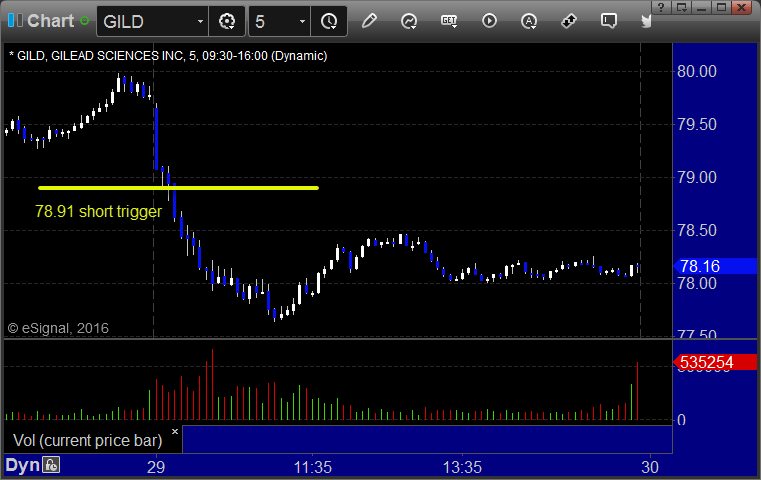Close the Vol study label with x
761x480 pixels.
coord(175,431)
